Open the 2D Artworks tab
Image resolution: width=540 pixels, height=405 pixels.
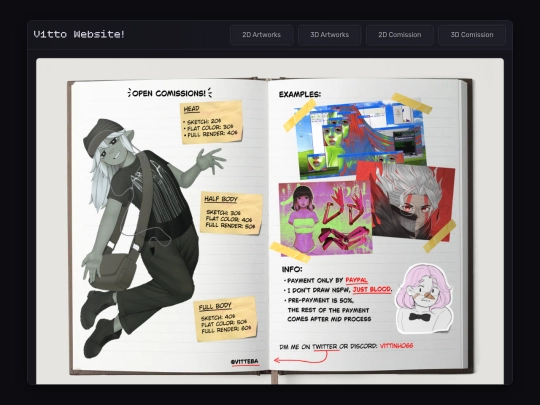261,35
